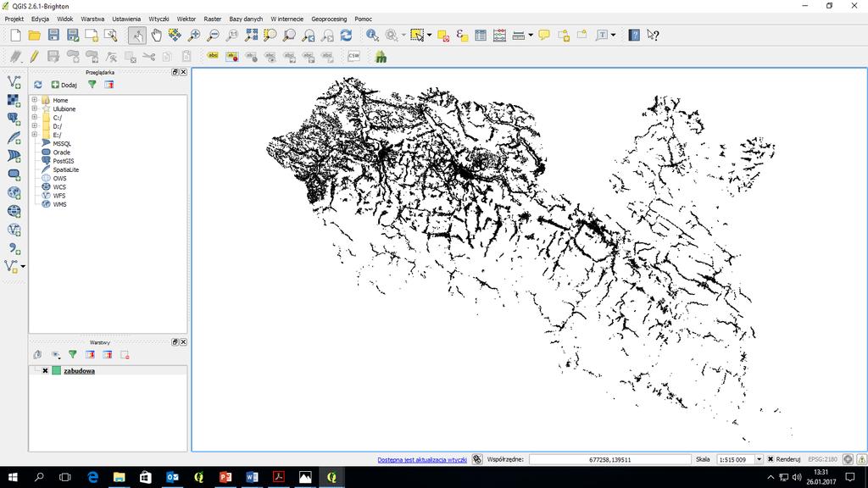This screenshot has width=868, height=488.
Task: Open the Warstwa menu
Action: click(x=92, y=19)
